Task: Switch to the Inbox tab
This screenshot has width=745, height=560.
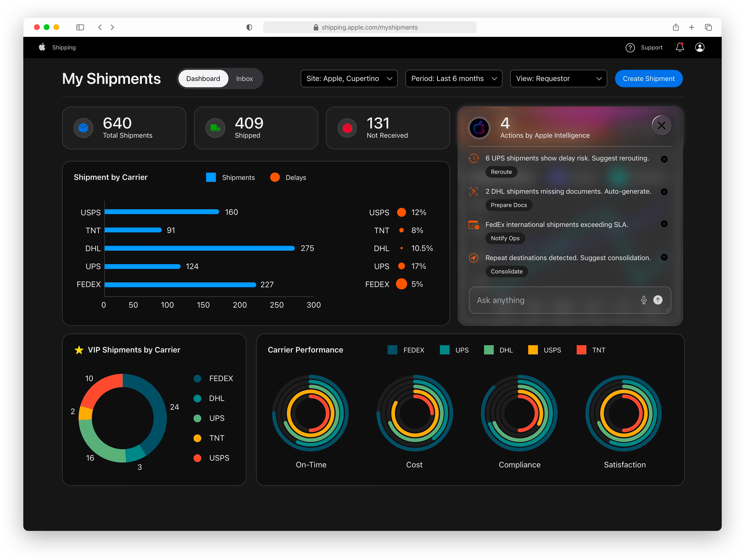Action: [244, 78]
